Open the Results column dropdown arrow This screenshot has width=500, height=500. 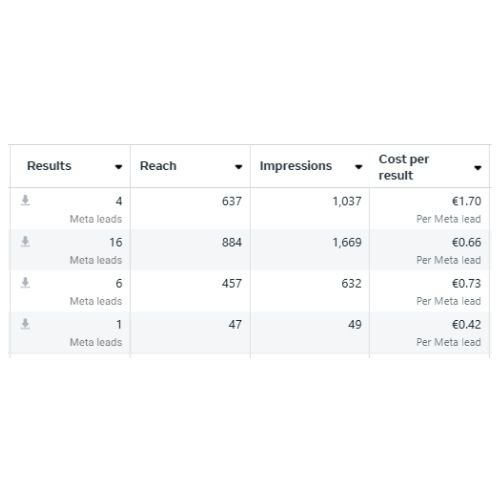(x=118, y=167)
